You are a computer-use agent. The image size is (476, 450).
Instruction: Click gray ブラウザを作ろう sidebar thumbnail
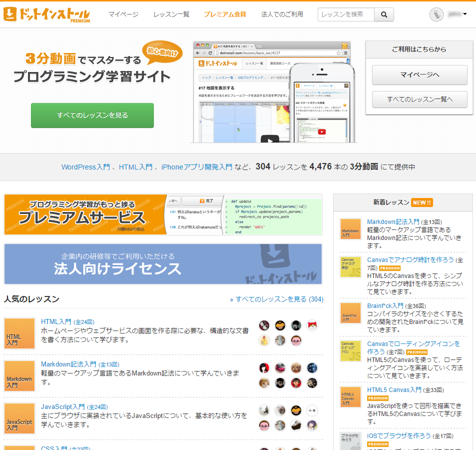[351, 441]
